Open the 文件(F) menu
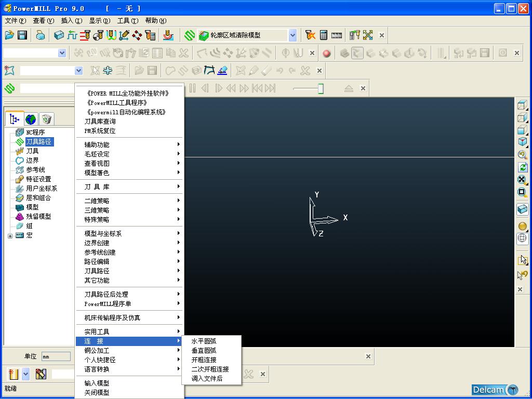 click(15, 21)
